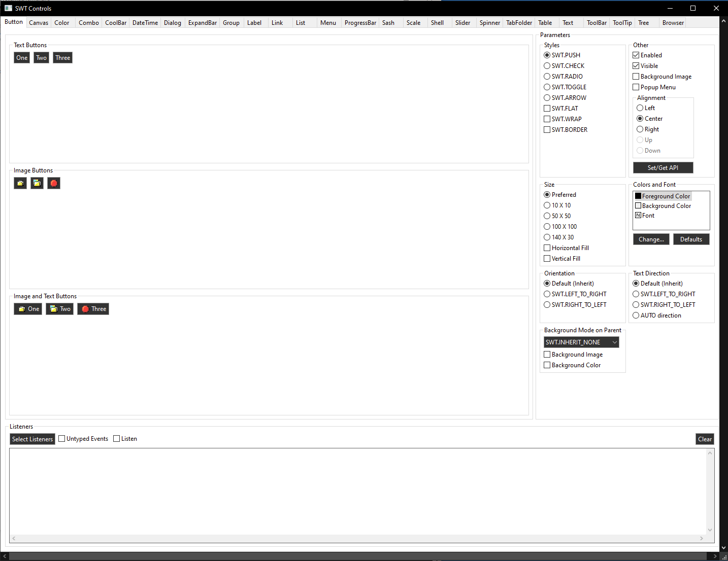Enable Horizontal Fill
The width and height of the screenshot is (728, 561).
point(566,248)
